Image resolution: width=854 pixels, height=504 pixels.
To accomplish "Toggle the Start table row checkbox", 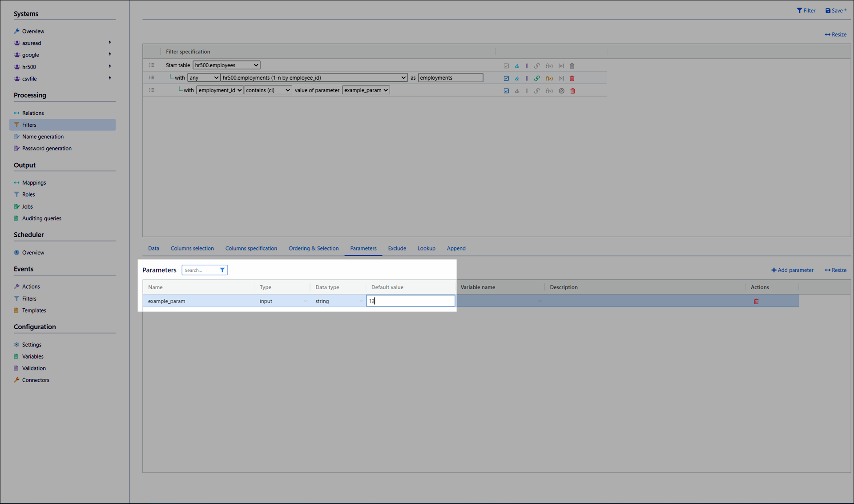I will pos(506,66).
